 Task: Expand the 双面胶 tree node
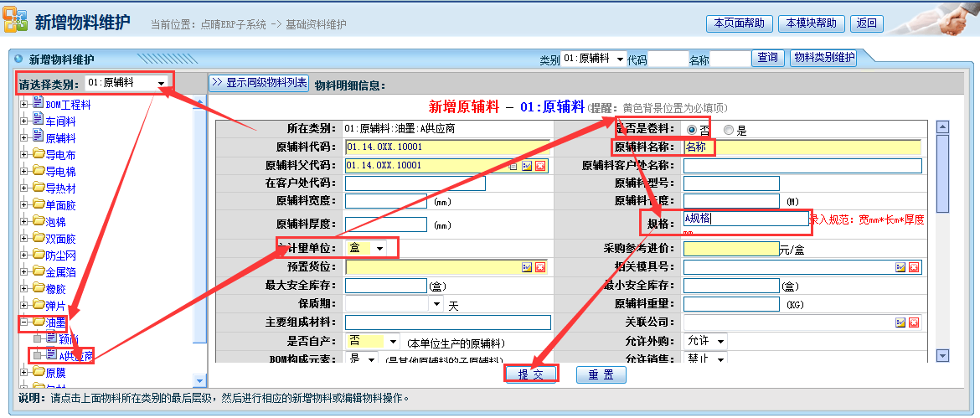[x=24, y=238]
